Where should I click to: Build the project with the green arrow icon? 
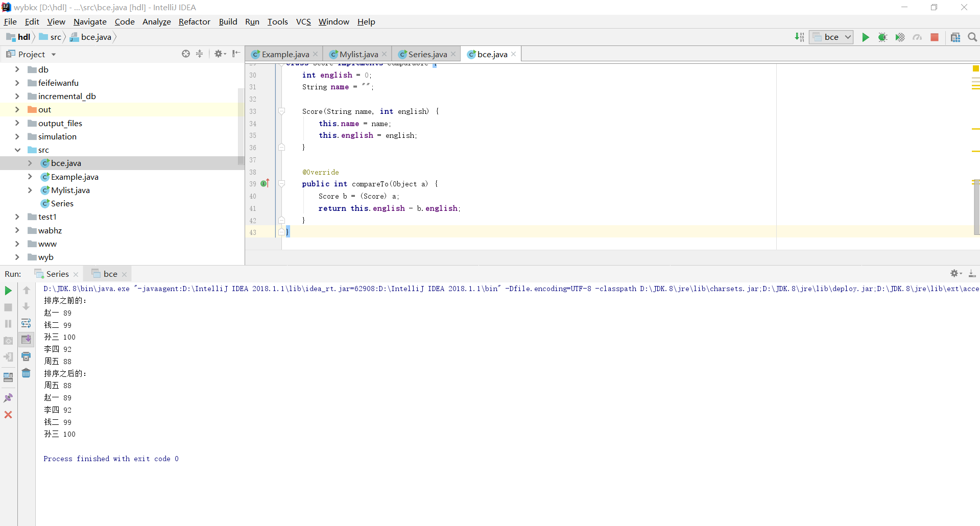[799, 37]
